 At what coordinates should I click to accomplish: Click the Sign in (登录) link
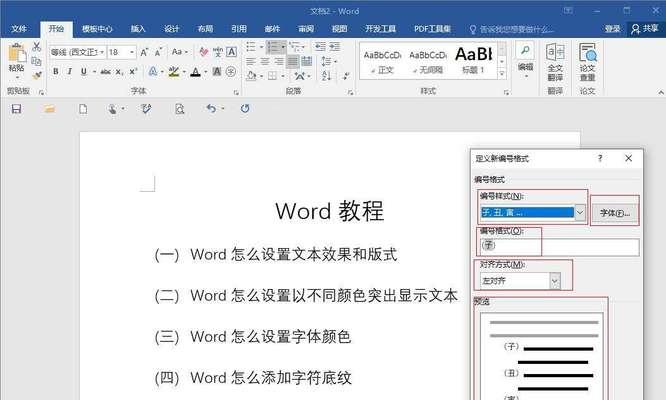[x=612, y=29]
